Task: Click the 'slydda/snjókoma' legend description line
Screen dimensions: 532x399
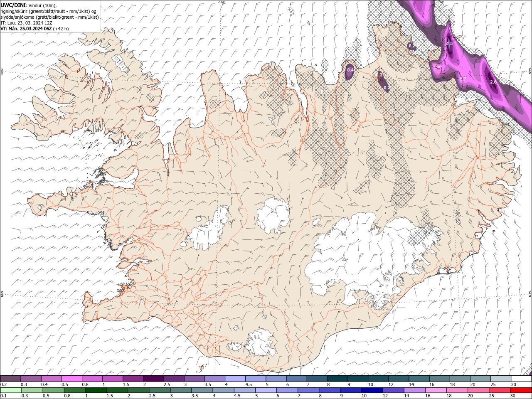Action: point(49,17)
